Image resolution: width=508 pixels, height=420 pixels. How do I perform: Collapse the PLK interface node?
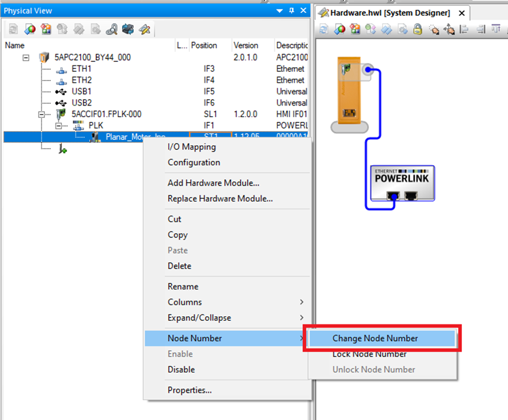tap(58, 125)
